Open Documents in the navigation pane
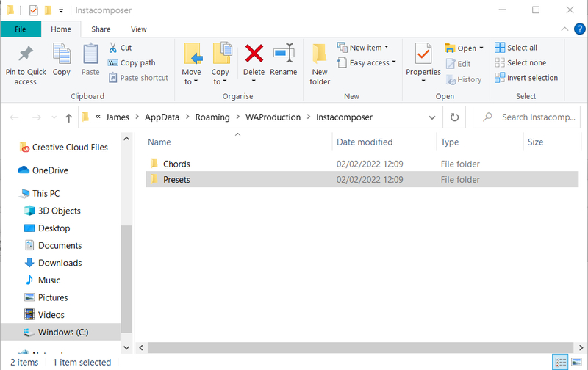The image size is (588, 370). [53, 245]
